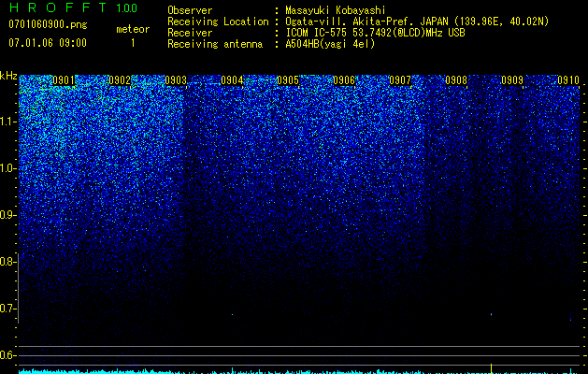
Task: Click the 0910 time marker
Action: pos(568,80)
